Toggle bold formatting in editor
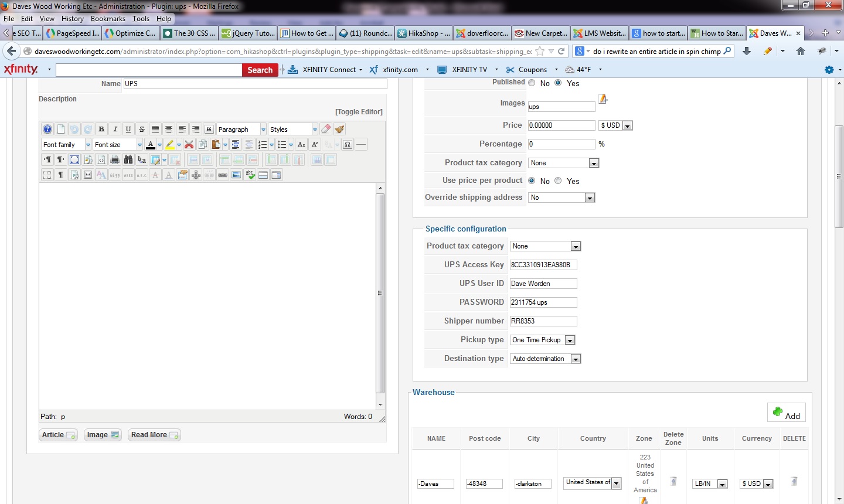 coord(101,129)
